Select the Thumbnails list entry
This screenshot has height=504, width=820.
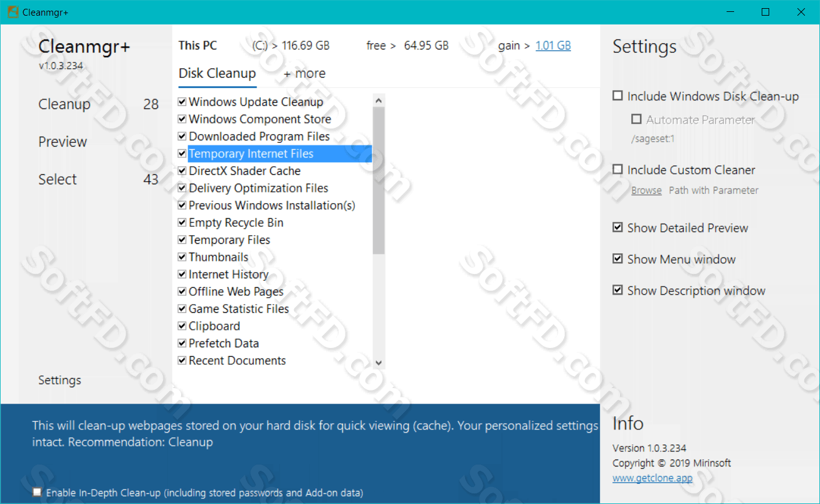tap(218, 257)
